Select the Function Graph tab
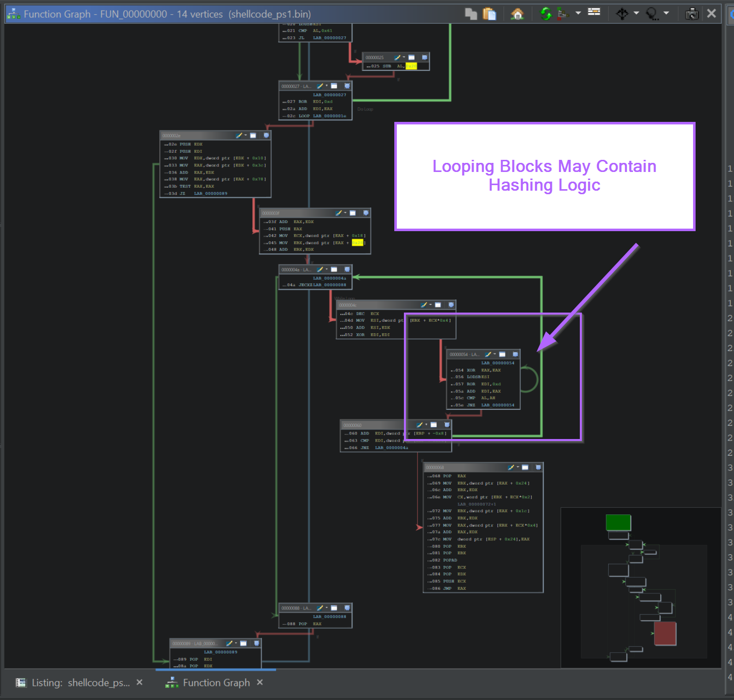This screenshot has width=734, height=700. point(216,683)
